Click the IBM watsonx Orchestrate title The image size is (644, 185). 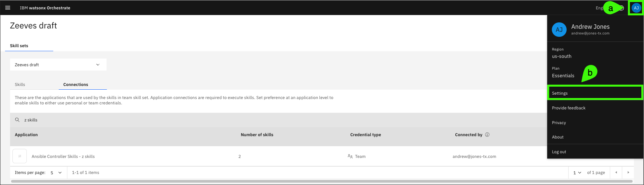45,8
